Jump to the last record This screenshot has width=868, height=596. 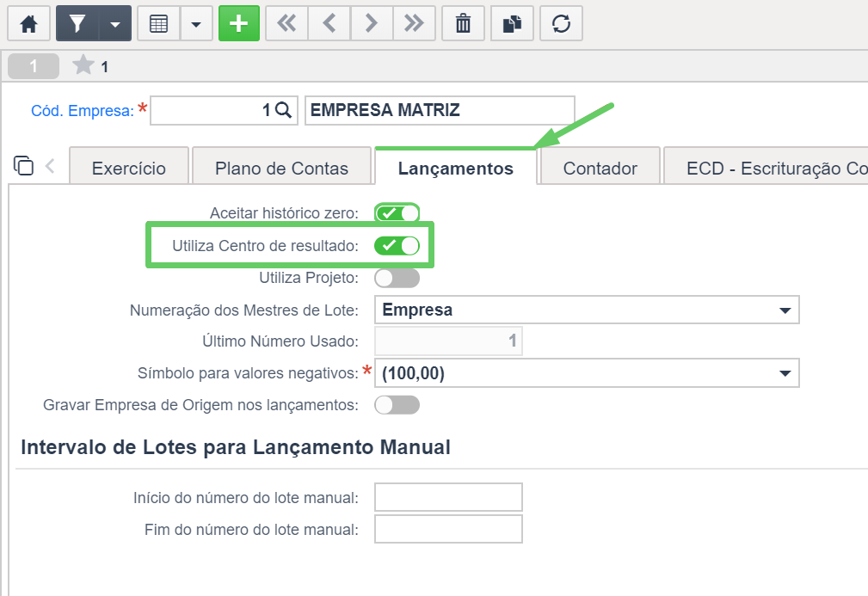point(414,24)
